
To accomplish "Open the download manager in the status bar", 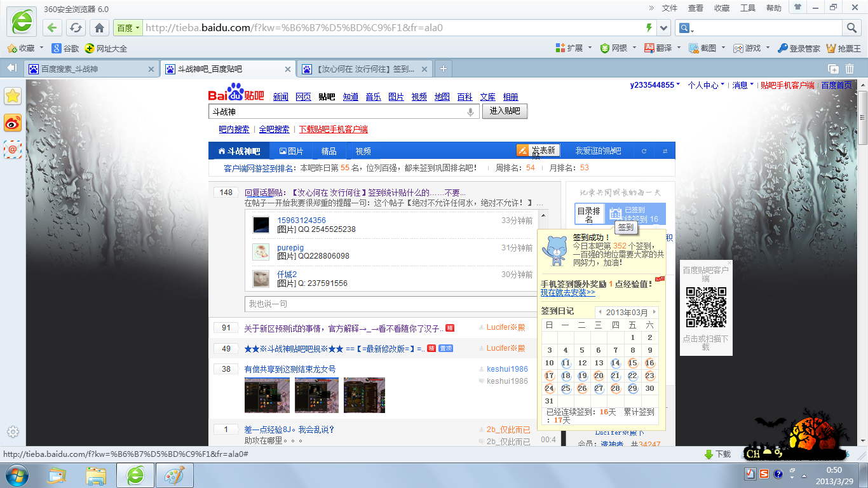I will (718, 454).
